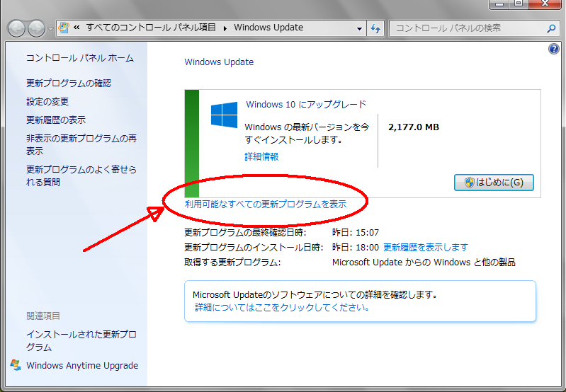Open 更新プログラムのよく寄せられる質問 link
566x392 pixels.
tap(81, 175)
